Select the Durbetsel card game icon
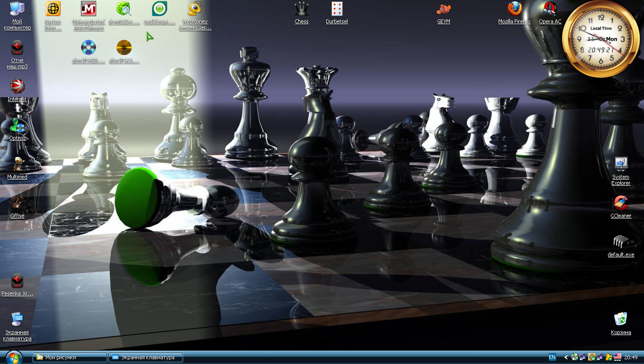This screenshot has width=644, height=364. pyautogui.click(x=337, y=13)
